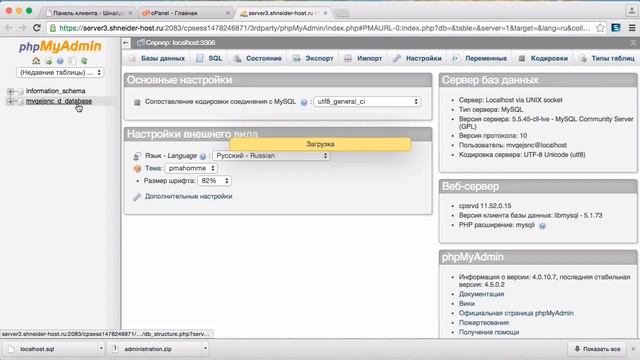Click the green log out icon in sidebar
Screen dimensions: 640x360
(x=49, y=61)
